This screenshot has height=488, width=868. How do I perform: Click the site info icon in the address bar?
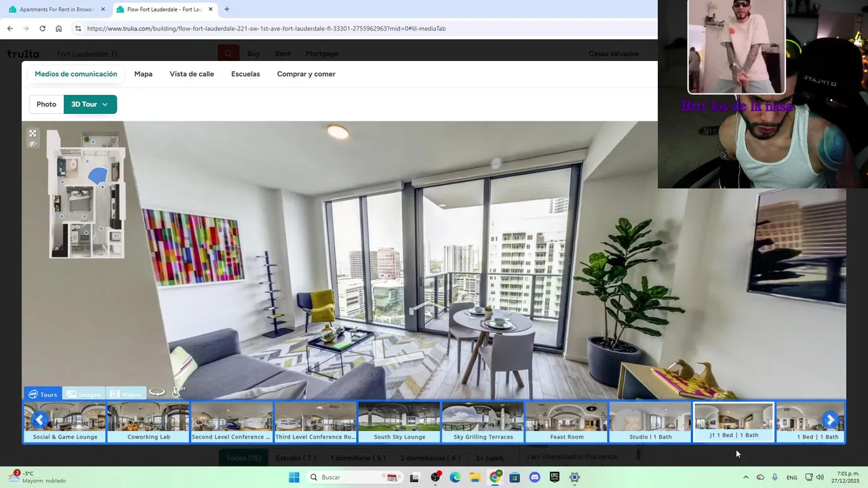coord(78,28)
